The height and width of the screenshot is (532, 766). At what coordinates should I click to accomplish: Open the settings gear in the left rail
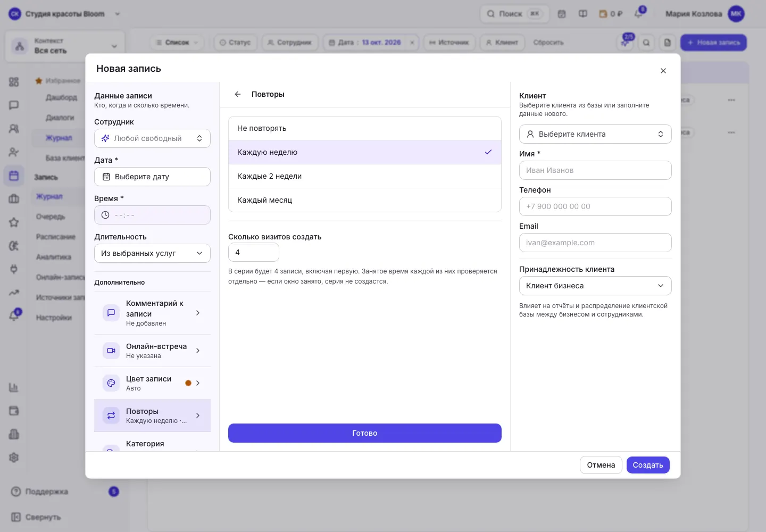tap(14, 458)
